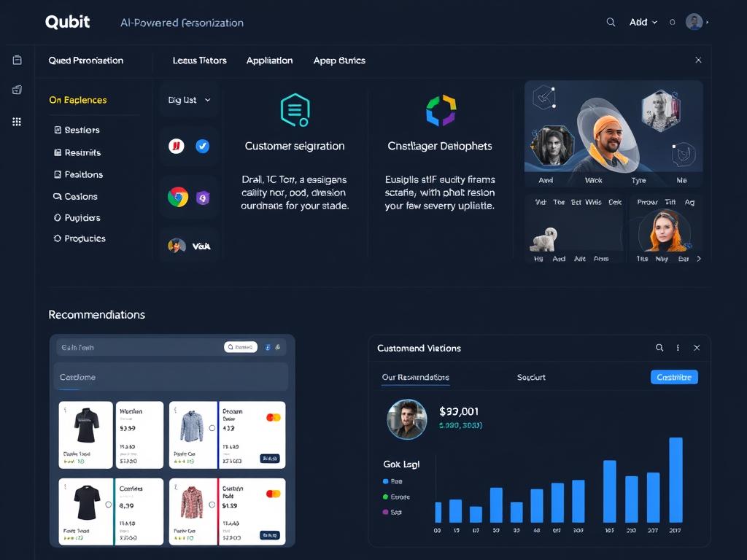Search within Customend Vietions panel
The height and width of the screenshot is (560, 747).
tap(659, 348)
